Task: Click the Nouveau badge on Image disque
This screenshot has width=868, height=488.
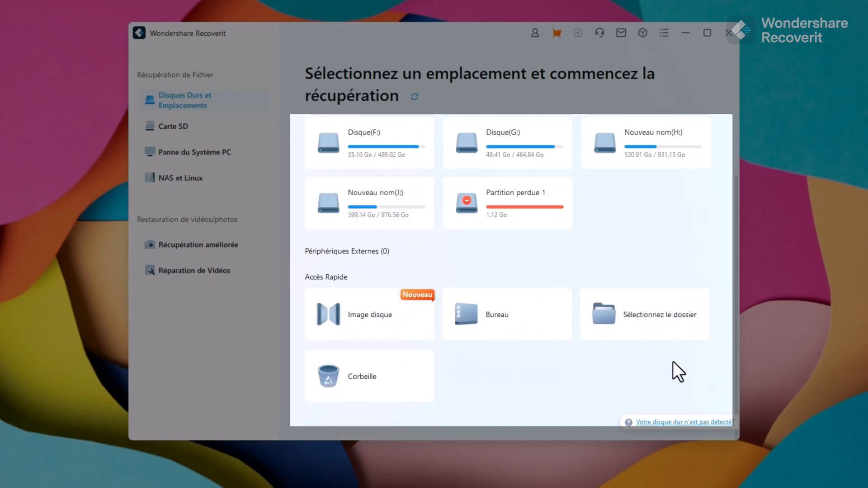Action: 417,295
